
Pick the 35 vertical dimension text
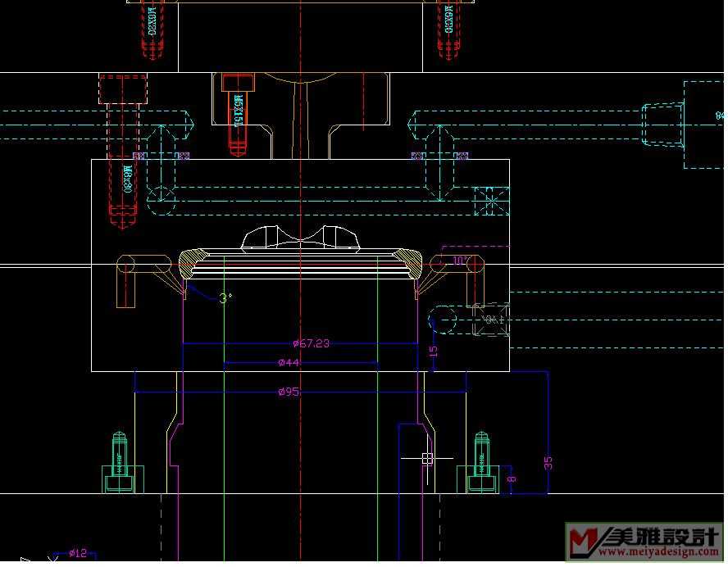(x=548, y=463)
